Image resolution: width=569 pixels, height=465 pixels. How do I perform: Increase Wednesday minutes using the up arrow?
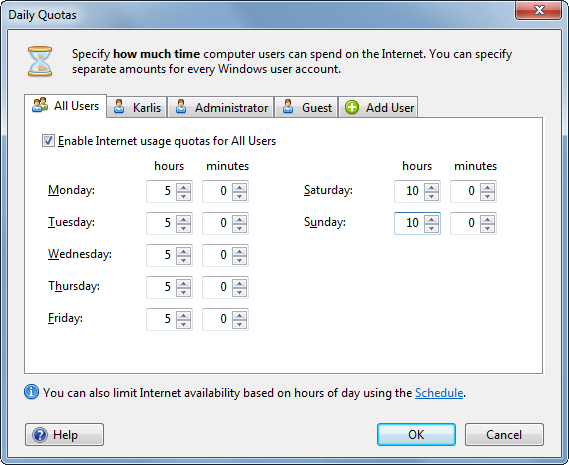240,251
